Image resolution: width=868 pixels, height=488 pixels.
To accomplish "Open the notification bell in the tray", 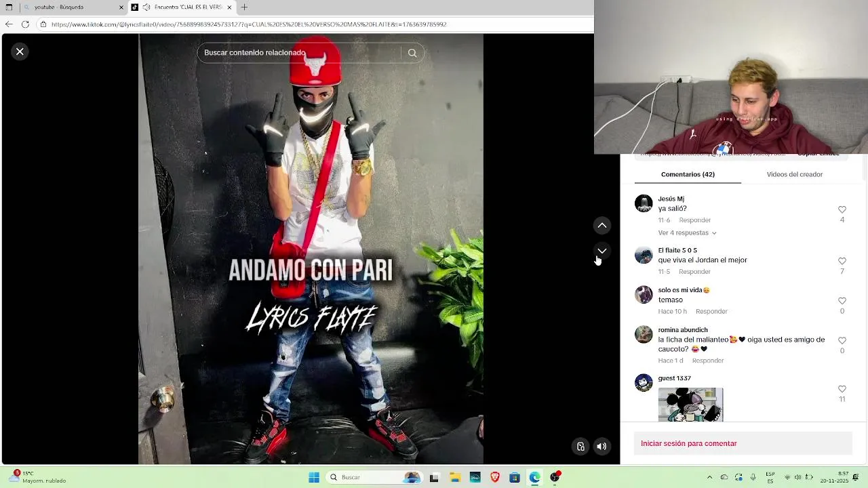I will click(856, 477).
